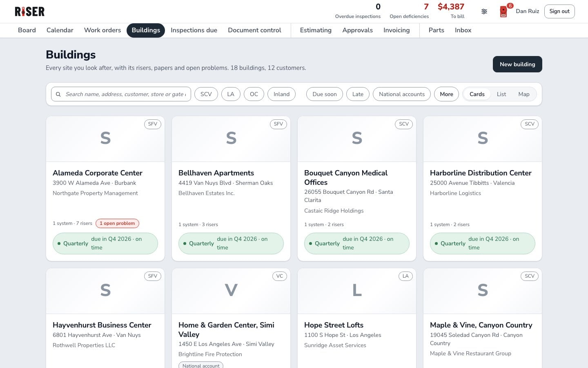Create a New building
The image size is (588, 368).
point(517,64)
